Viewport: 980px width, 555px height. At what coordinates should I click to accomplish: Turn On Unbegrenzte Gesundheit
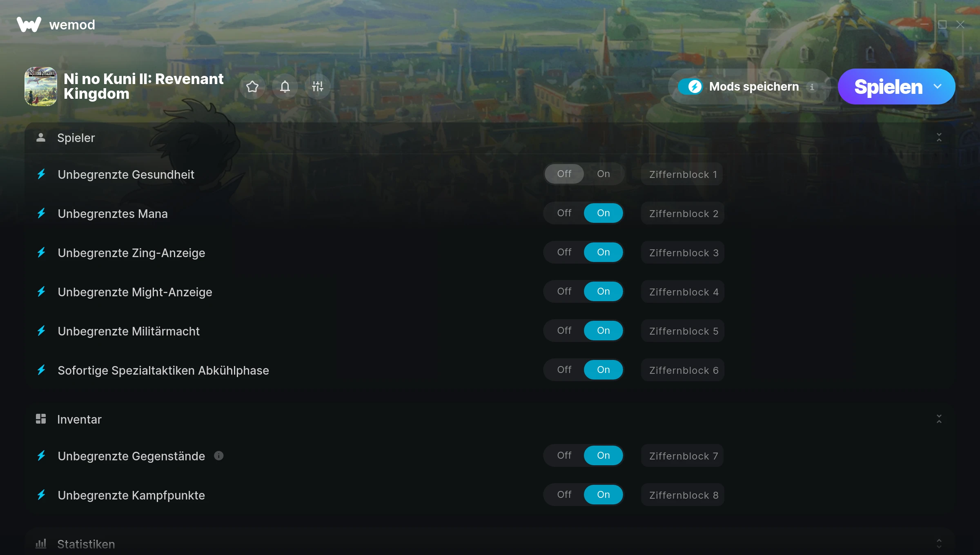604,174
